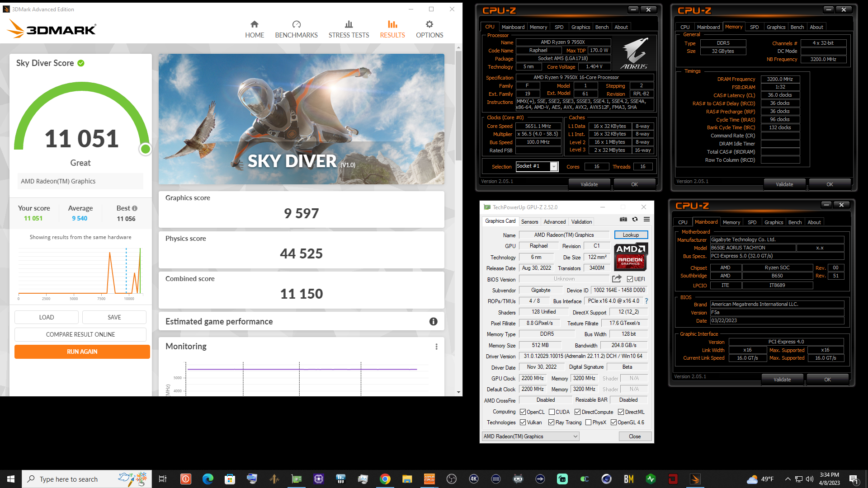
Task: Toggle the OpenGL 4.6 checkbox in GPU-Z
Action: pos(613,422)
